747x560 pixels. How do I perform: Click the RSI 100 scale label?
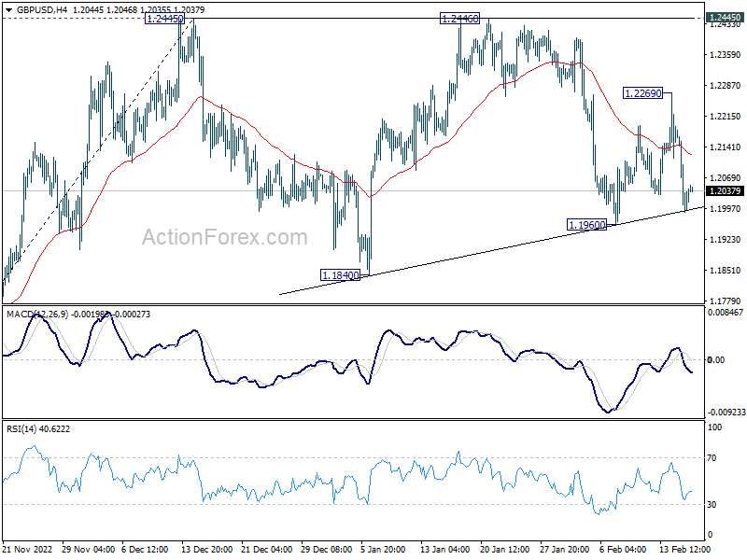tap(714, 427)
